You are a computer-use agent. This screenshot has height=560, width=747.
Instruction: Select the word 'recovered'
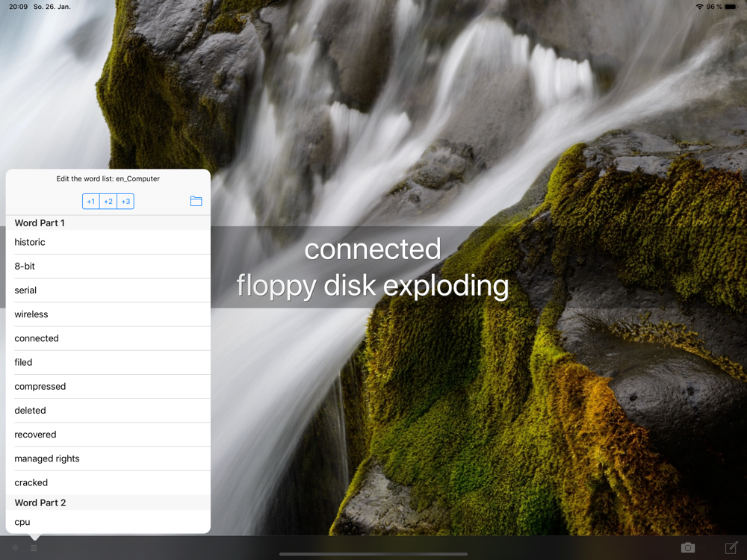tap(108, 435)
